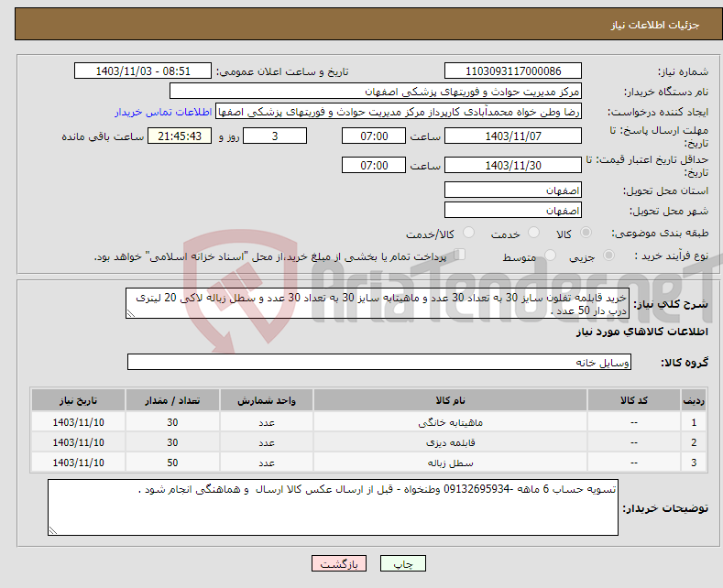Image resolution: width=723 pixels, height=588 pixels.
Task: Click row number 2 cell in items table
Action: pos(694,442)
